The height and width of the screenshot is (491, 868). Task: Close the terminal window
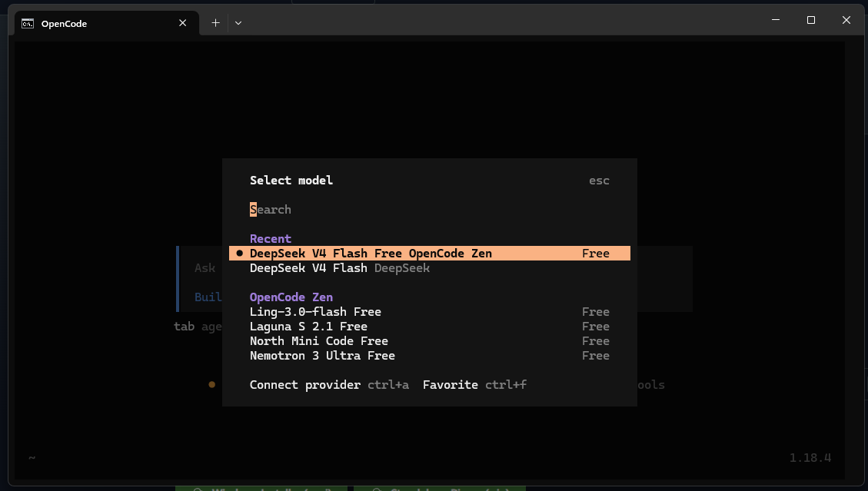click(846, 20)
